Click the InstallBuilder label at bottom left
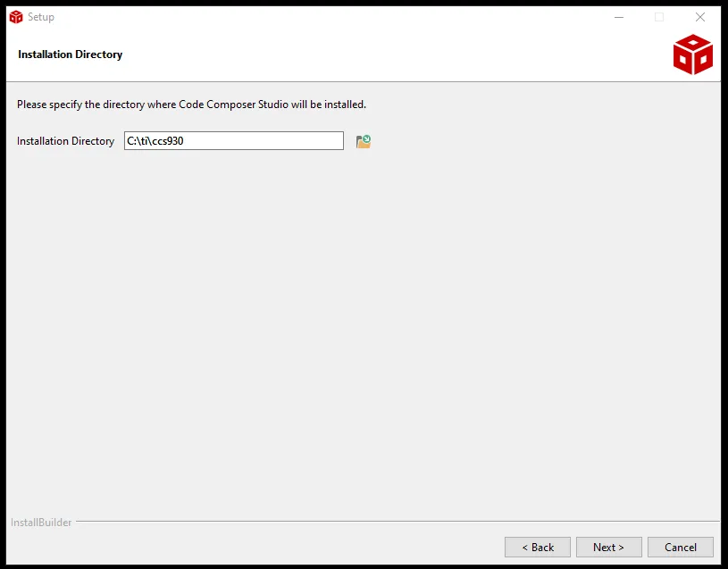 [x=41, y=522]
